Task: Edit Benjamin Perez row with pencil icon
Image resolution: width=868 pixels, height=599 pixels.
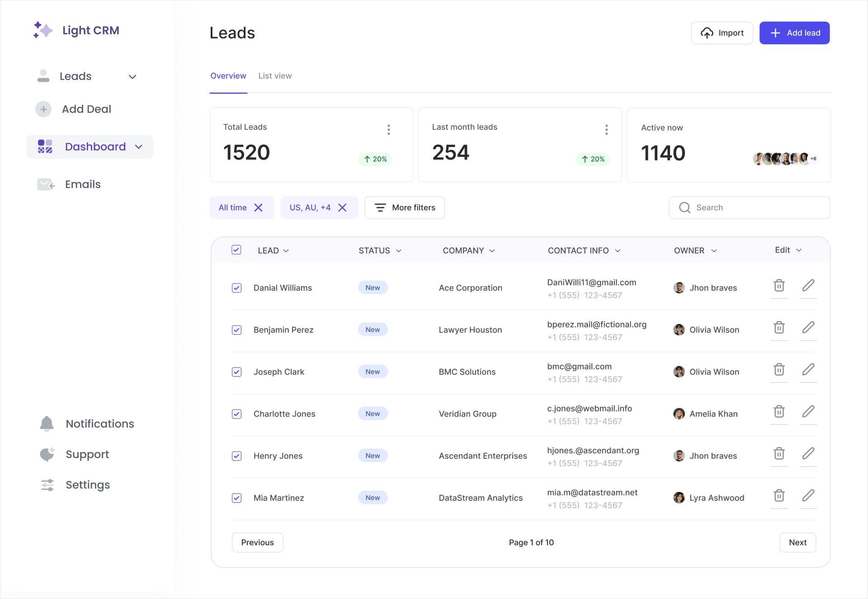Action: 808,328
